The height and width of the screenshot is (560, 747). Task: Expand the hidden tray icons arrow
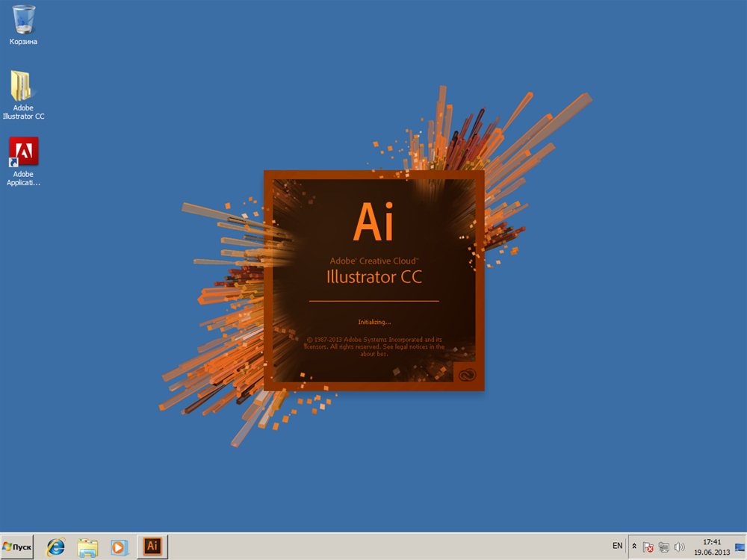point(635,547)
